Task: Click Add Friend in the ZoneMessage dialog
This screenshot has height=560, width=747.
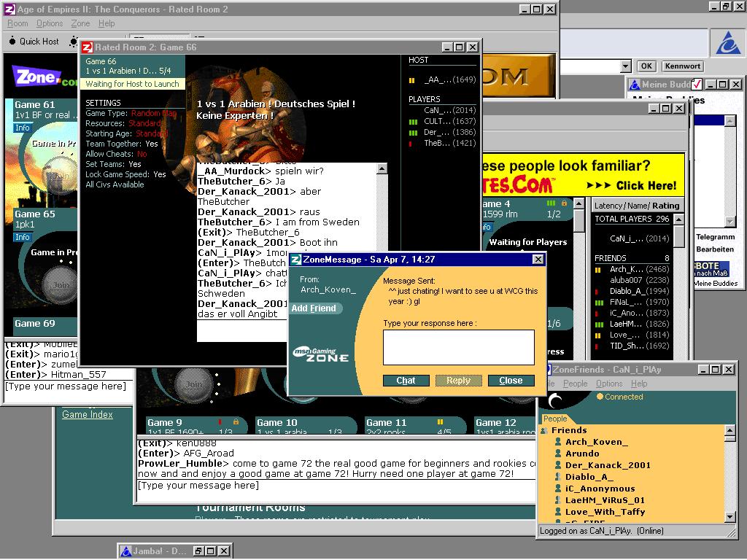Action: 314,308
